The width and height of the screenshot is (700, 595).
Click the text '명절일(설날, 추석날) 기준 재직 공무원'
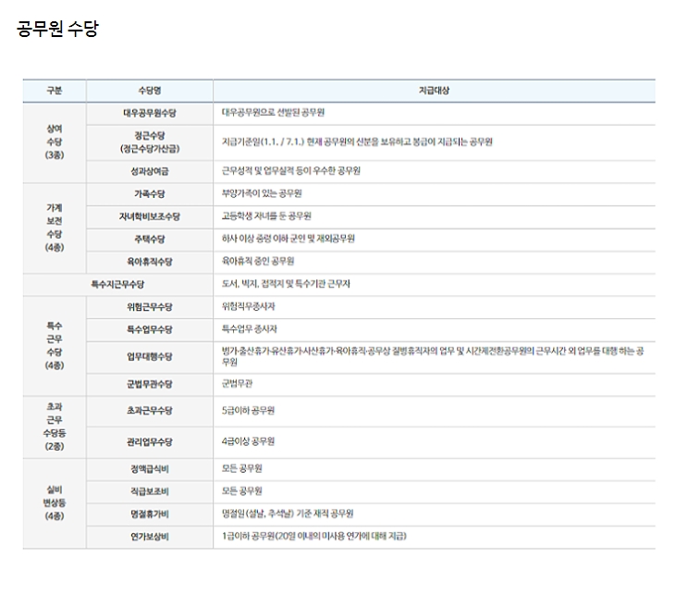288,514
